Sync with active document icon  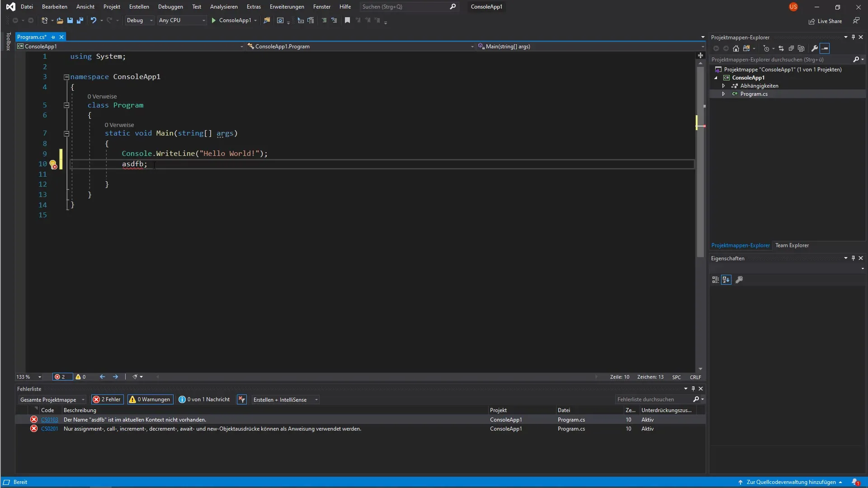tap(781, 48)
